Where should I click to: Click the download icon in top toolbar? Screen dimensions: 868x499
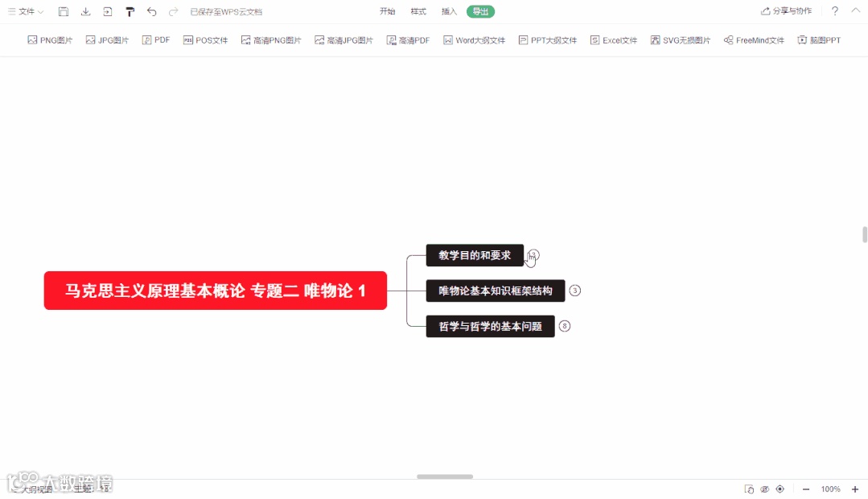click(86, 11)
